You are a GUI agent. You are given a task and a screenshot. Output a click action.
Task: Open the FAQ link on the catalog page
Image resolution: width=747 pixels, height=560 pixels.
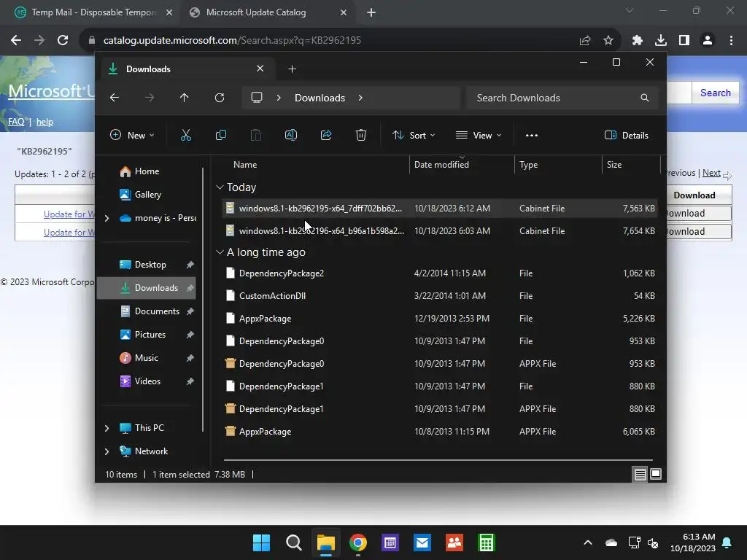16,122
